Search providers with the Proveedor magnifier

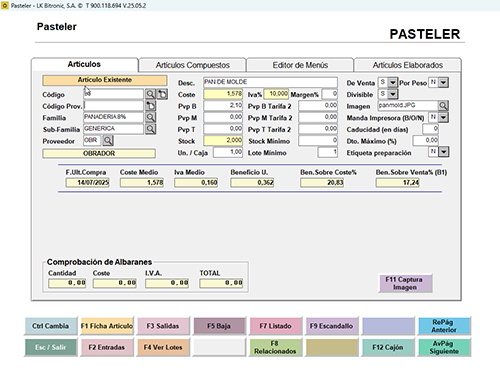click(x=108, y=141)
